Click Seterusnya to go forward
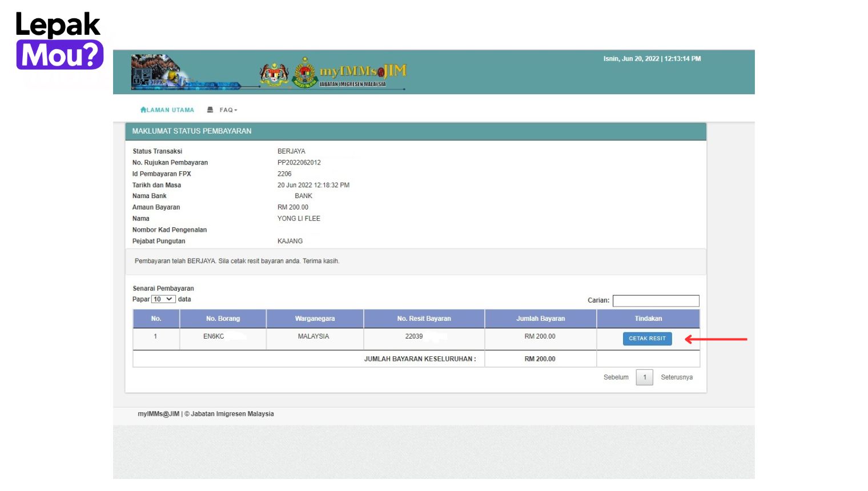 [x=677, y=377]
